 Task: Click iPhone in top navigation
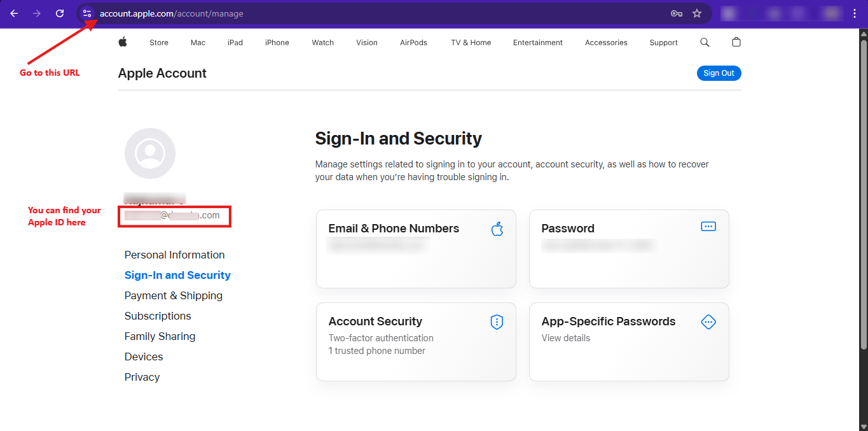pyautogui.click(x=277, y=43)
